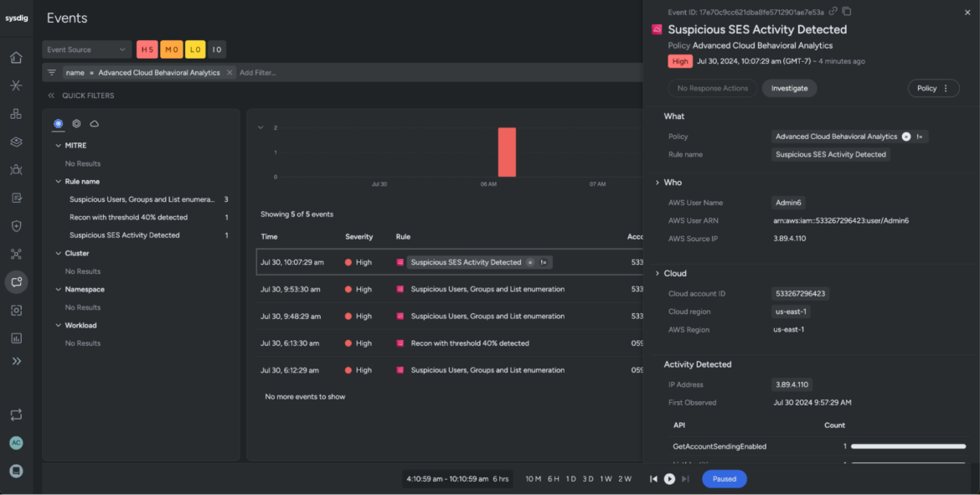The height and width of the screenshot is (495, 980).
Task: Select the 3D time range
Action: (588, 479)
